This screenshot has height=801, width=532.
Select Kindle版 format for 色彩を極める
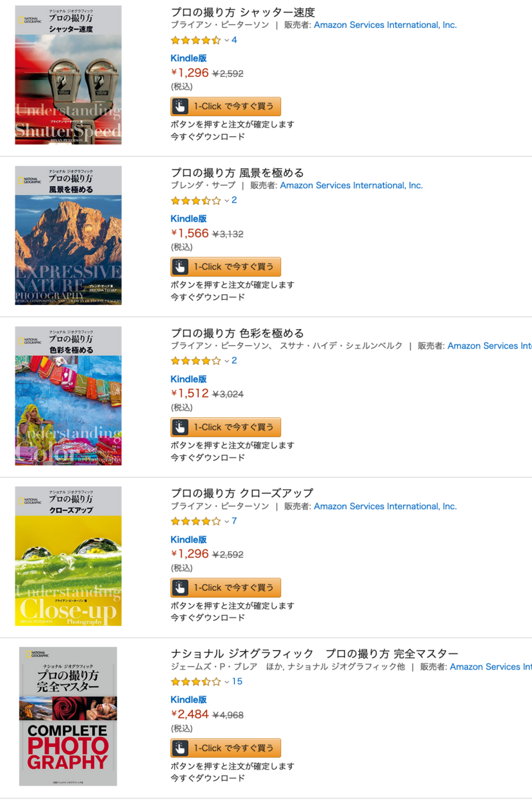click(x=189, y=379)
